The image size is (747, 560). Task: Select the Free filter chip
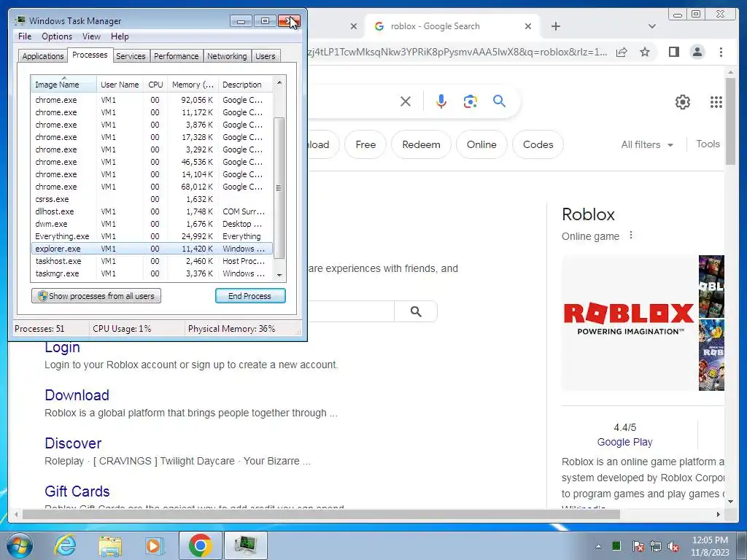(x=365, y=144)
